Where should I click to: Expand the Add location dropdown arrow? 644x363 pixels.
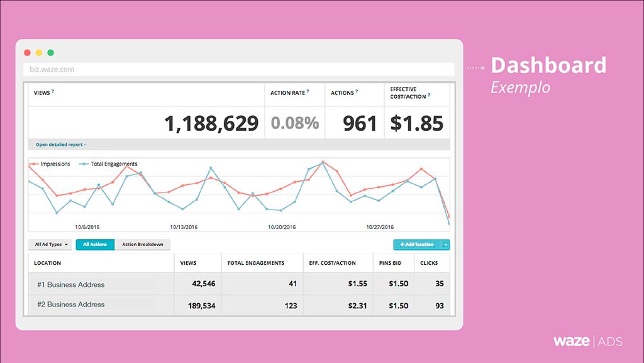446,244
